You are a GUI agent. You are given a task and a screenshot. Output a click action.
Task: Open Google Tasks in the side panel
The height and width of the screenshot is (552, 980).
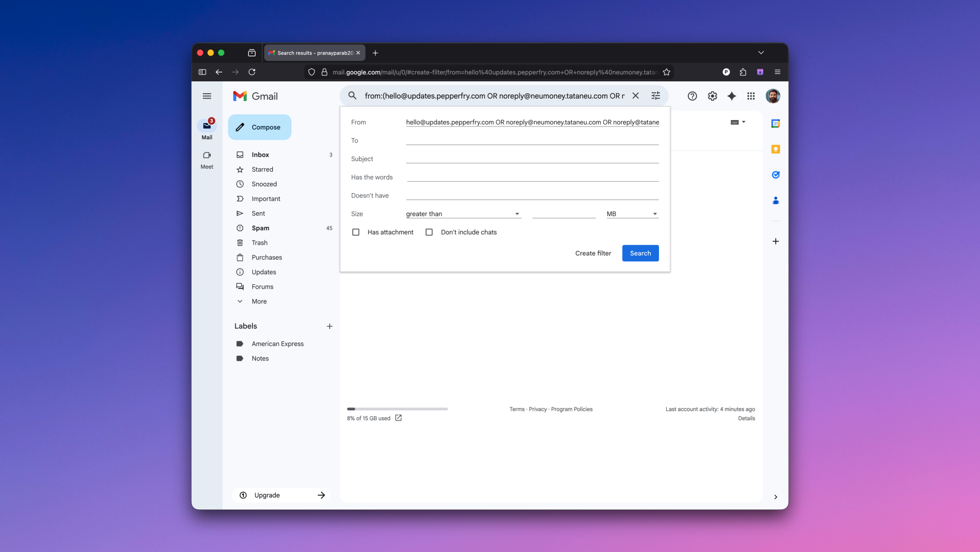[775, 175]
